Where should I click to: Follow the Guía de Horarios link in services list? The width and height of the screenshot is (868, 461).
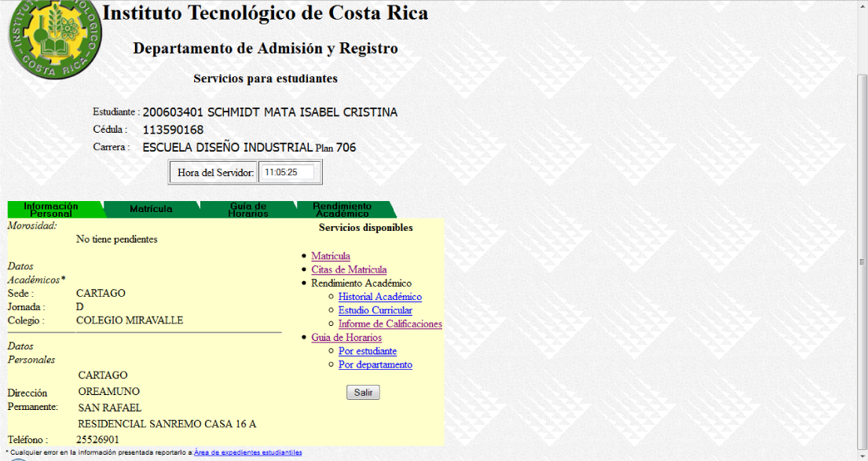tap(346, 338)
